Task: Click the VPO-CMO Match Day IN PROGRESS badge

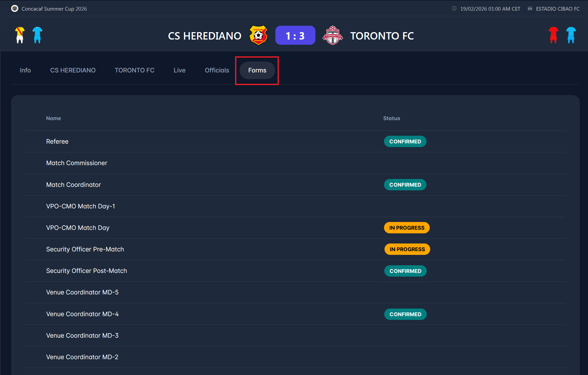Action: 406,228
